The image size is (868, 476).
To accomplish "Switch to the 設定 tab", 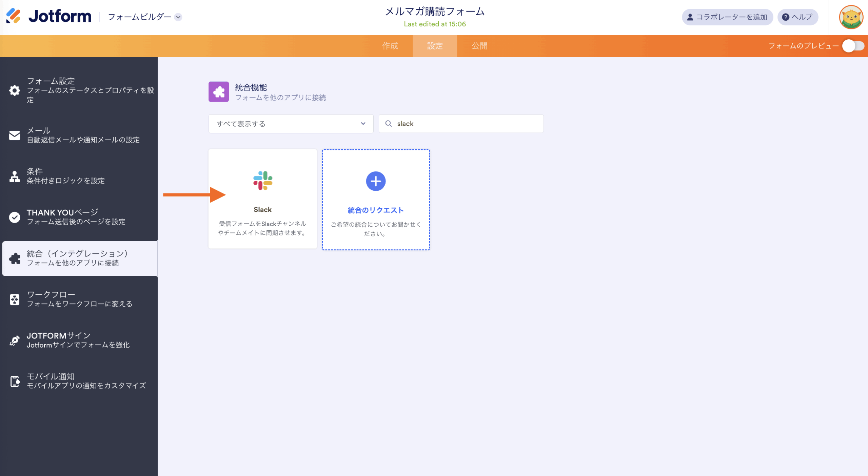I will point(435,46).
